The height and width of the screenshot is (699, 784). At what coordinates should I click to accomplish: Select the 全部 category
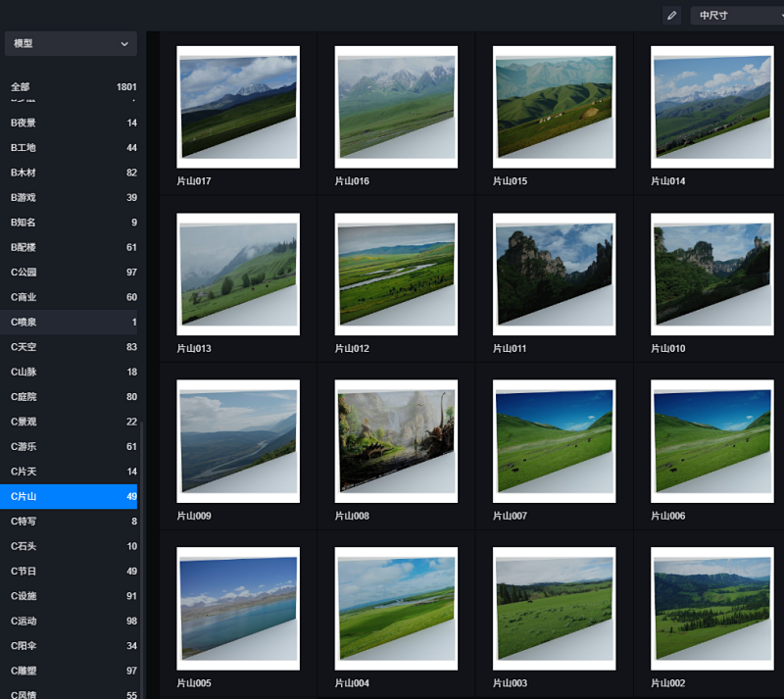(69, 87)
